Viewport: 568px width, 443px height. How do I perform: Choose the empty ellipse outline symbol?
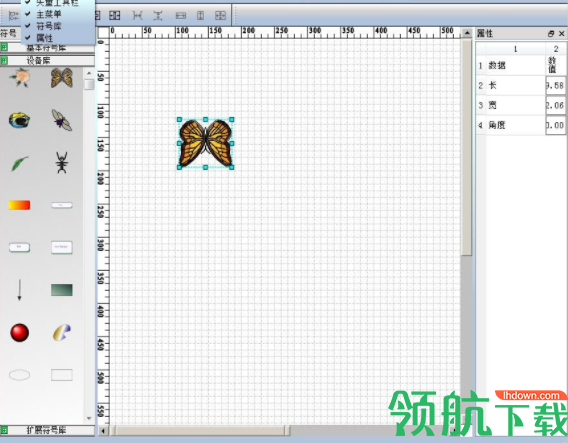pos(20,375)
